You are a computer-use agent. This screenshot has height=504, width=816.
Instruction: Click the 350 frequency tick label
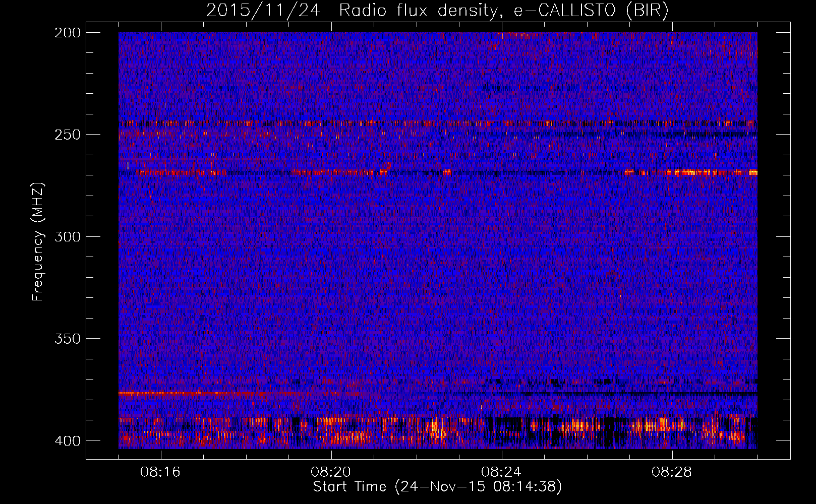coord(67,339)
